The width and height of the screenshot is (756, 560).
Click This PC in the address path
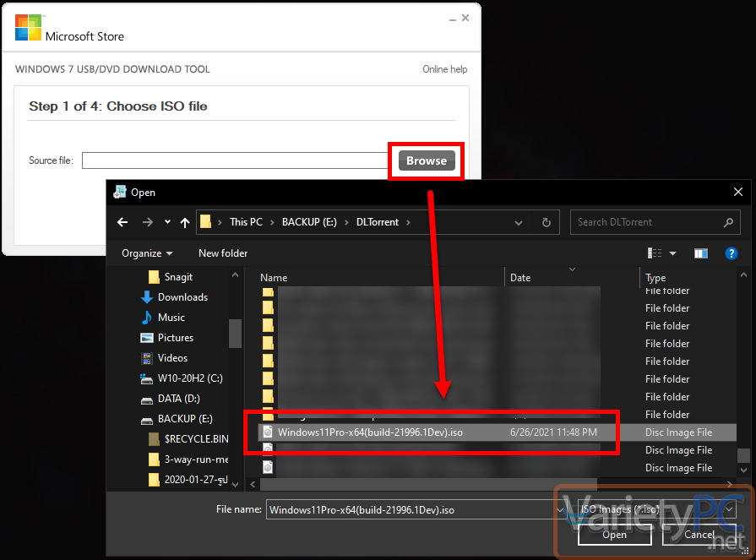point(246,222)
